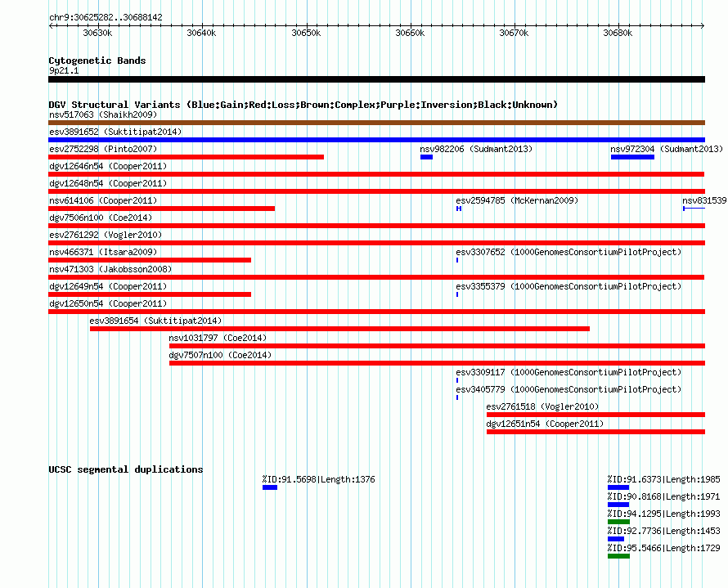
Task: Select the red nsv466371 loss bar
Action: 150,260
